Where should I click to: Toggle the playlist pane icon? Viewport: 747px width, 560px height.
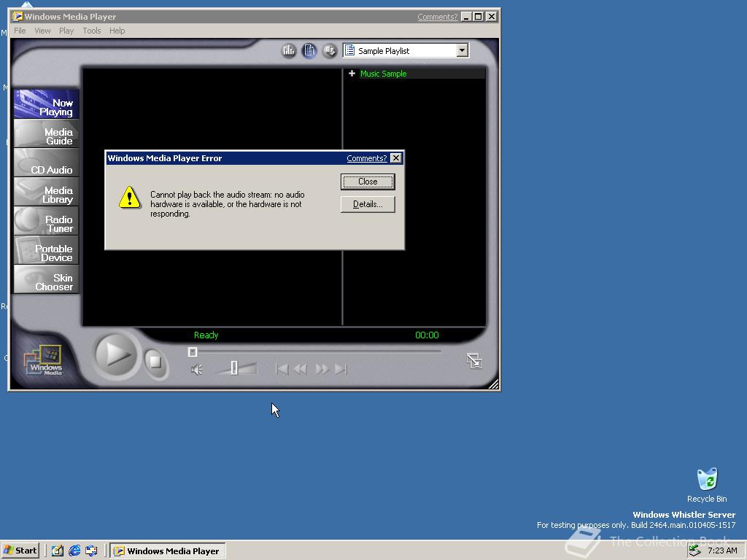309,50
